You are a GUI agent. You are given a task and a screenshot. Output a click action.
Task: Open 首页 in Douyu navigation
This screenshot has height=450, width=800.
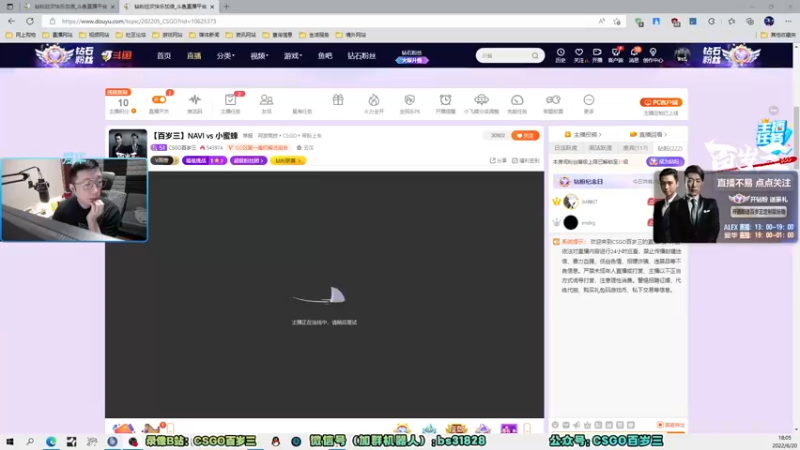coord(164,56)
